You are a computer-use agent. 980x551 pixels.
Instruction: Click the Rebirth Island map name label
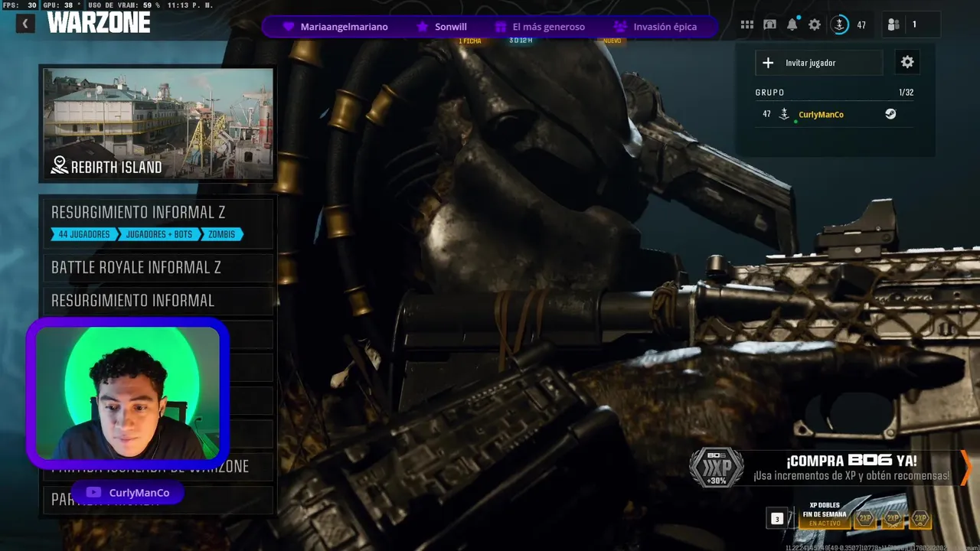click(x=116, y=167)
